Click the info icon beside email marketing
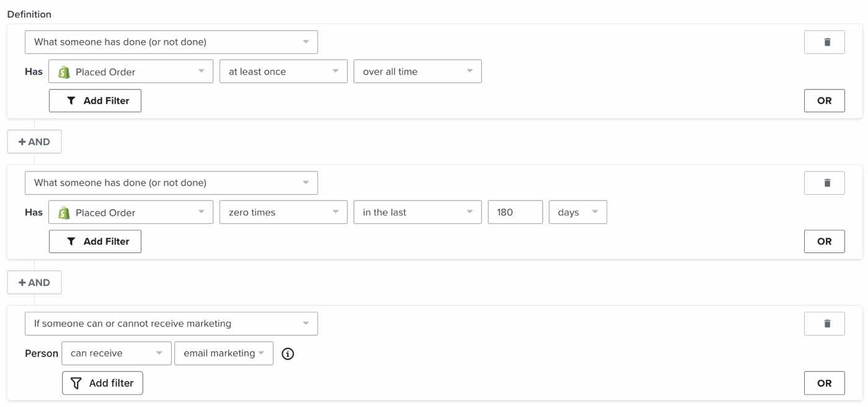The width and height of the screenshot is (868, 407). click(x=288, y=354)
